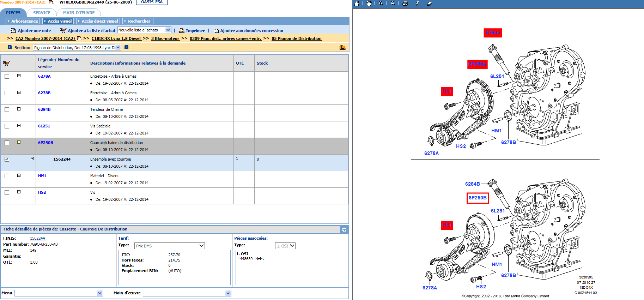Click the shopping cart add-to-list icon
Screen dimensions: 644x300
[x=63, y=30]
